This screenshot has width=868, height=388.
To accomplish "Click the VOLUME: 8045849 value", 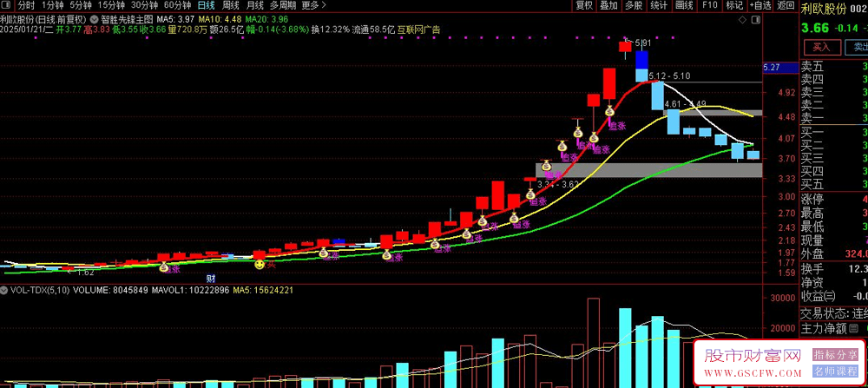I will pos(109,289).
